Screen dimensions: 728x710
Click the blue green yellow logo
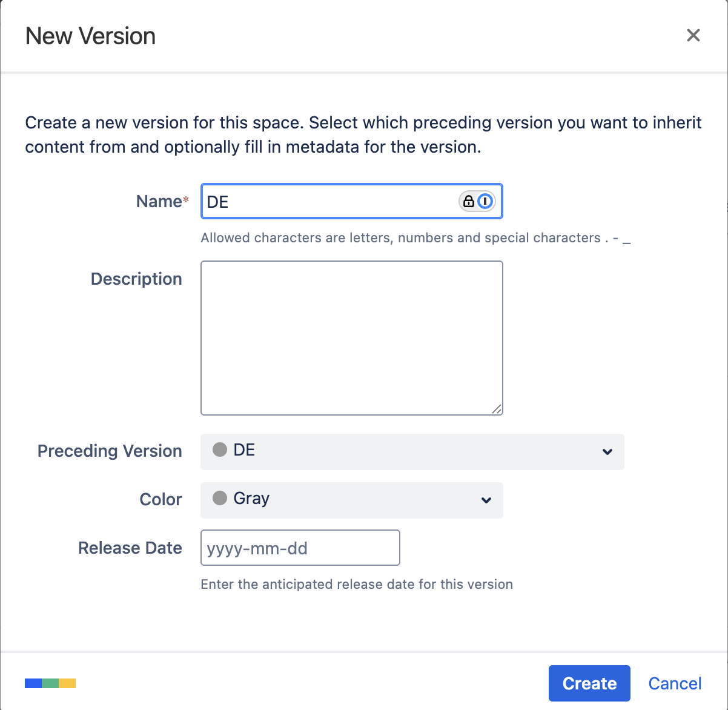tap(50, 683)
